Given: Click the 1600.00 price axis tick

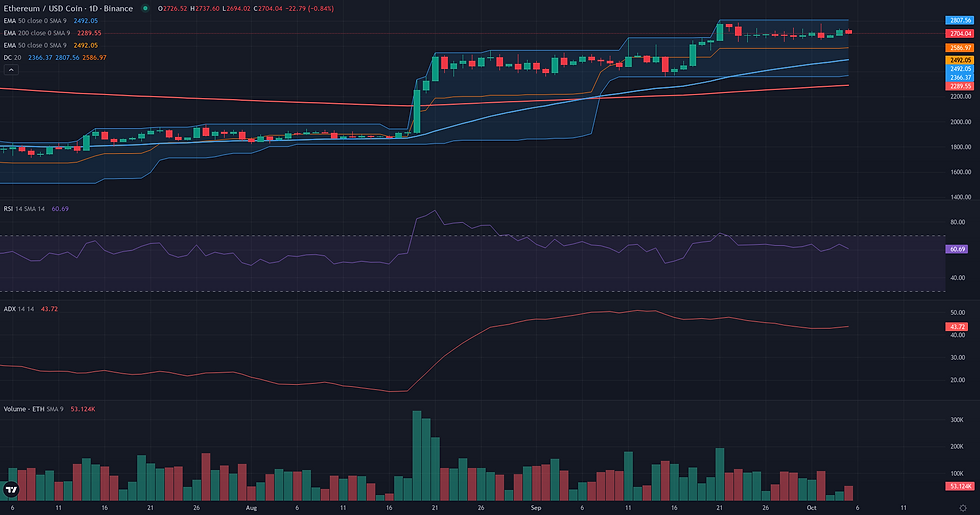Looking at the screenshot, I should click(961, 172).
